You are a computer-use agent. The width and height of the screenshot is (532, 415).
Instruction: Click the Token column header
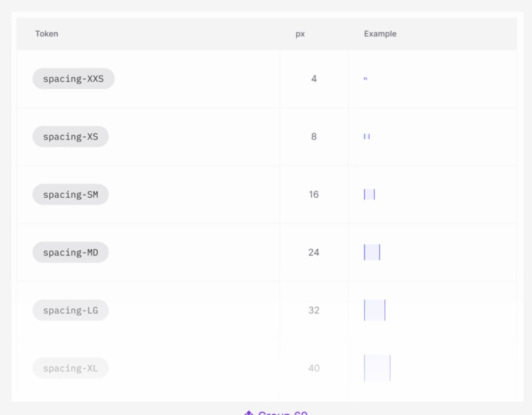pos(47,34)
